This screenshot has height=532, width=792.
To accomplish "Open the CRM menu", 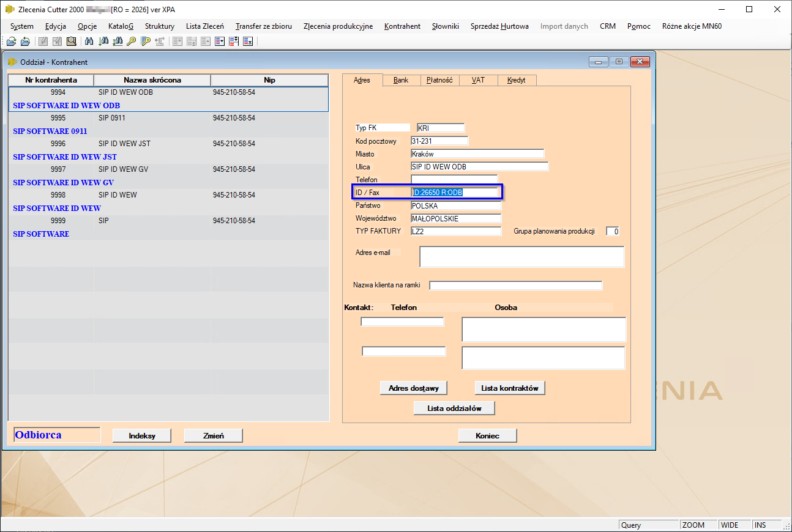I will (x=608, y=26).
